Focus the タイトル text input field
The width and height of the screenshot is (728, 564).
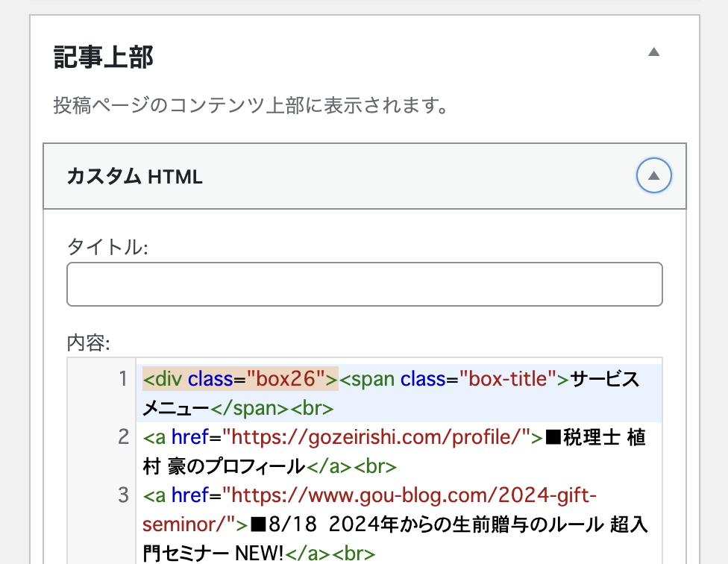365,284
